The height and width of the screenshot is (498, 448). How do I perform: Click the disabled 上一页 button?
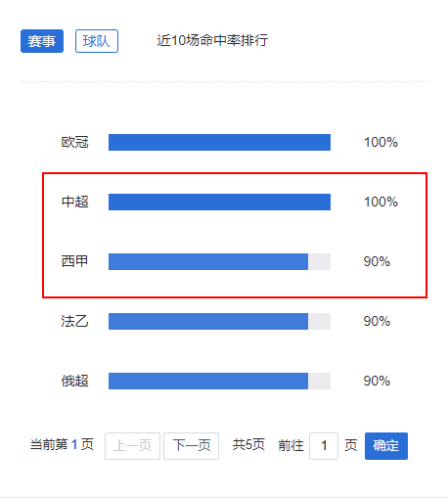coord(132,446)
